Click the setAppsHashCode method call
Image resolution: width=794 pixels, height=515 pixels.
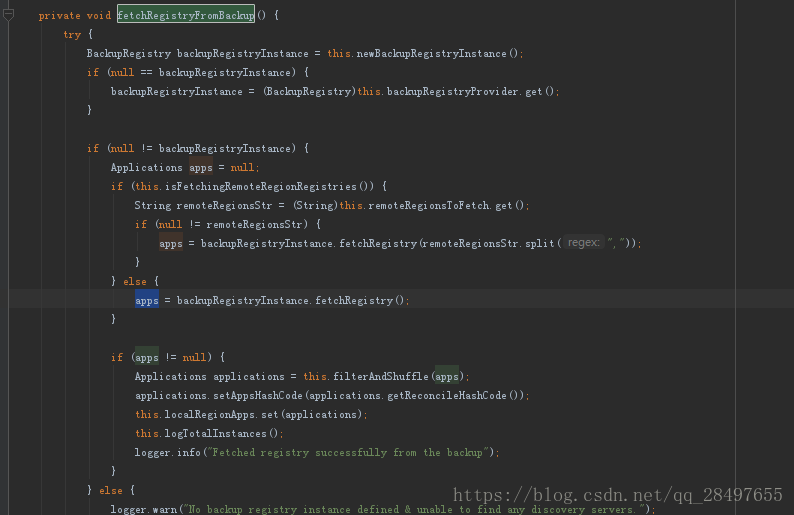pos(258,395)
